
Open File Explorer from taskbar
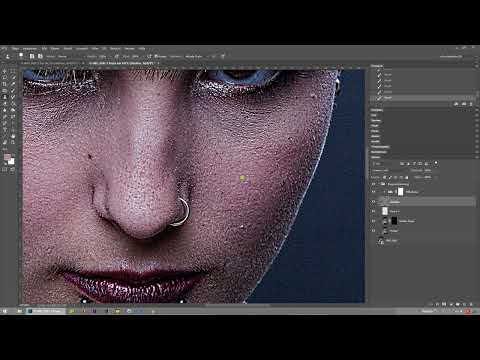20,311
